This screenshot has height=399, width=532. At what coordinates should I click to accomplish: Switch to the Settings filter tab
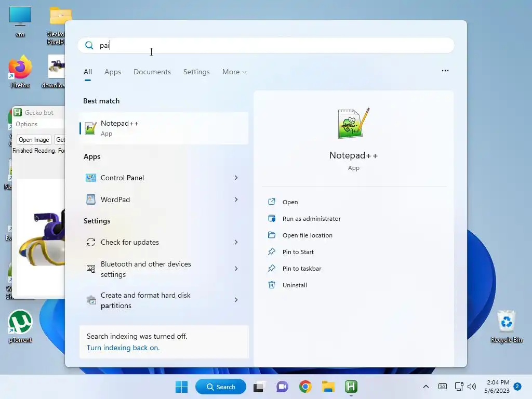[x=196, y=72]
